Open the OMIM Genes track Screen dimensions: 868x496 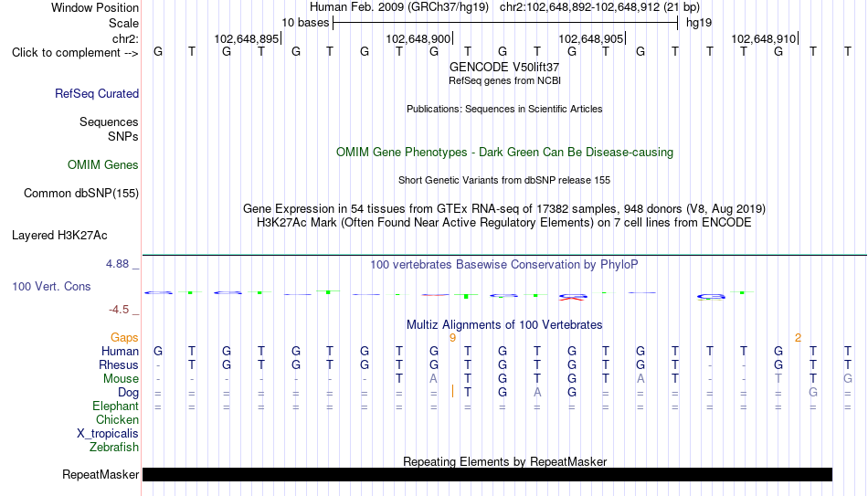point(102,165)
